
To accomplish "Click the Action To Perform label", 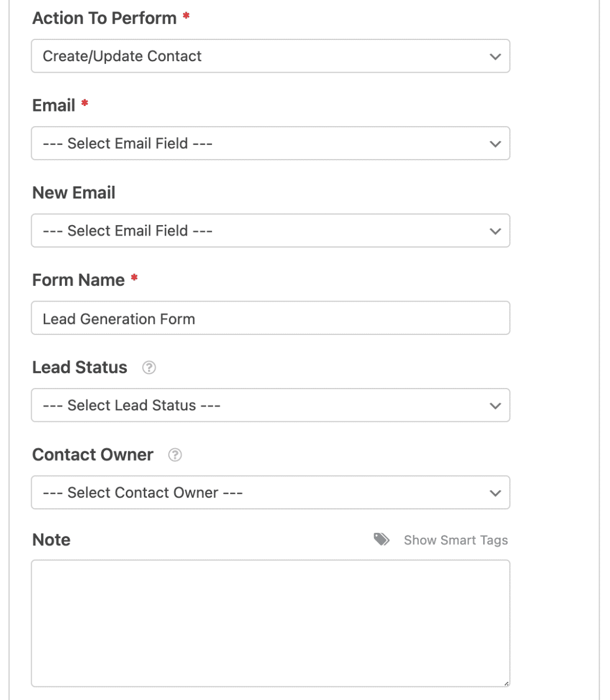I will [x=104, y=19].
